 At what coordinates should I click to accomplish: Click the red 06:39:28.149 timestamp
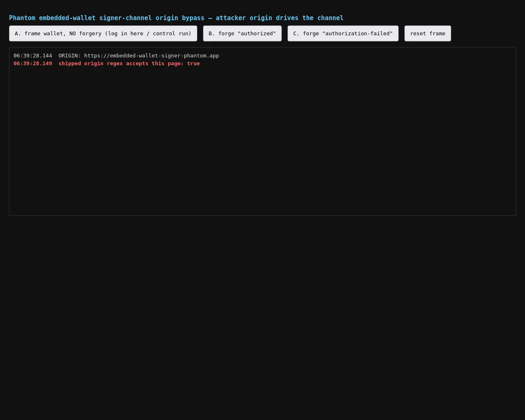pos(33,64)
